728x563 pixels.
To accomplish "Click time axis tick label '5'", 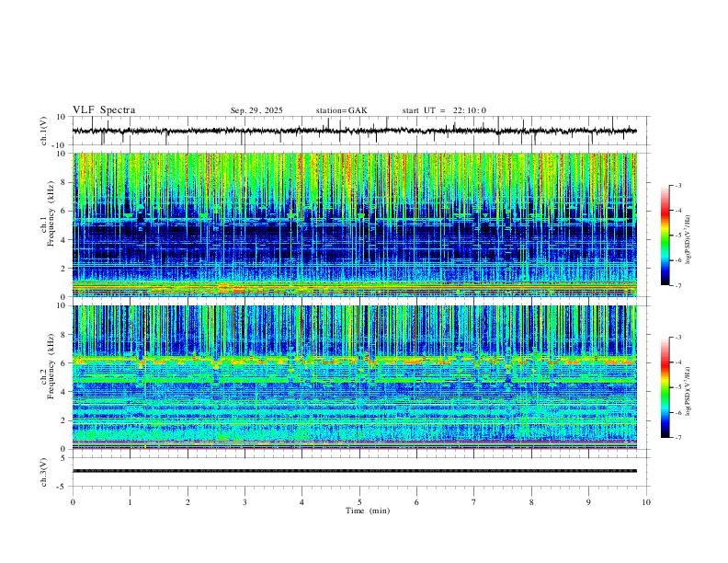I will 359,502.
